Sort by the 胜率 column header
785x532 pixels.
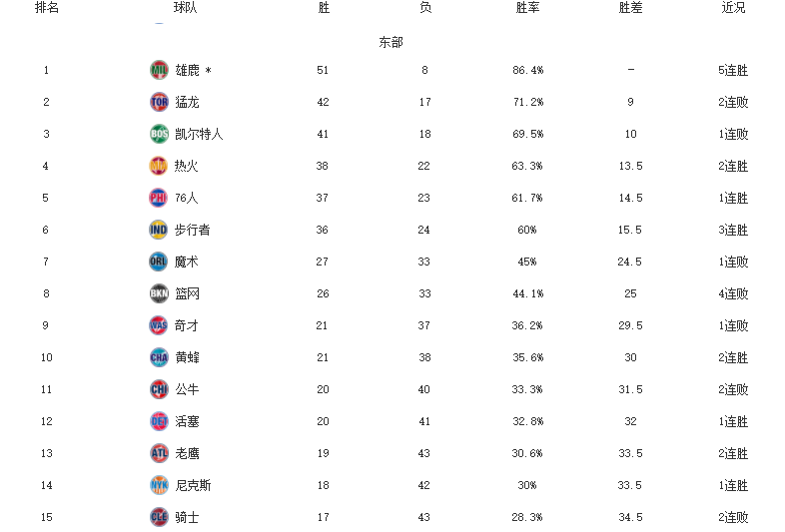click(528, 8)
